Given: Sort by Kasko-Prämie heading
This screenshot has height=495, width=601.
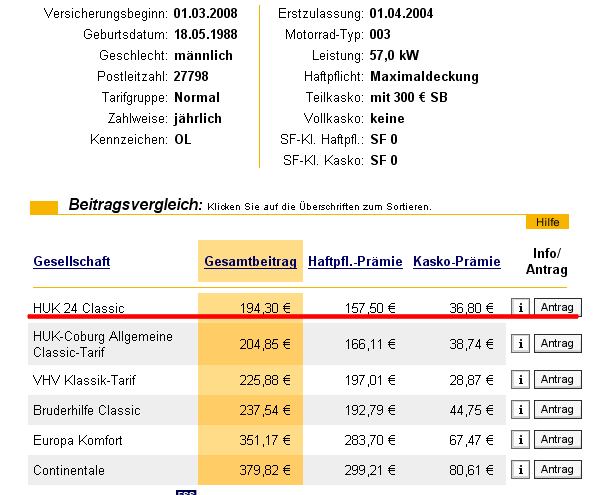Looking at the screenshot, I should [457, 261].
